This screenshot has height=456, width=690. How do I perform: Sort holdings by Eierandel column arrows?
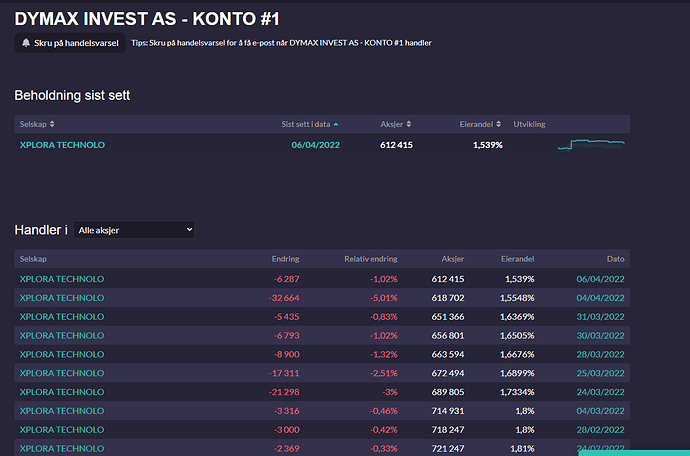tap(499, 124)
